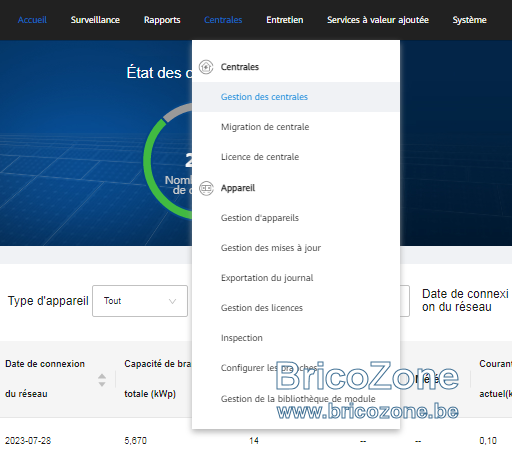Click the Centrales section header in dropdown
Viewport: 512px width, 455px height.
pos(240,67)
